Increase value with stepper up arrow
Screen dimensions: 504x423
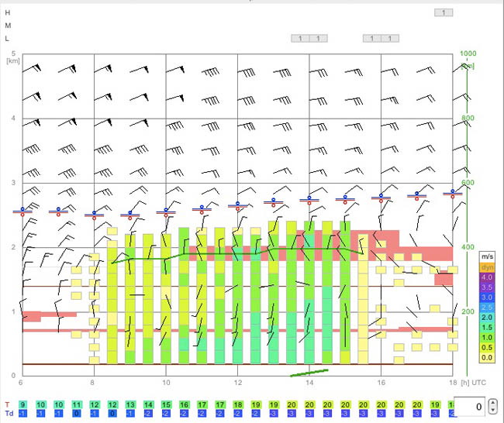(x=493, y=403)
